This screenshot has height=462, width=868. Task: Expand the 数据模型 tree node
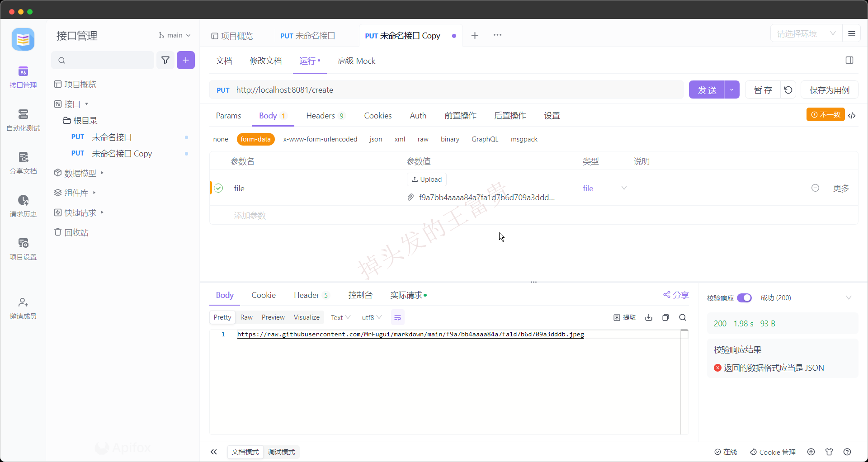pyautogui.click(x=102, y=173)
